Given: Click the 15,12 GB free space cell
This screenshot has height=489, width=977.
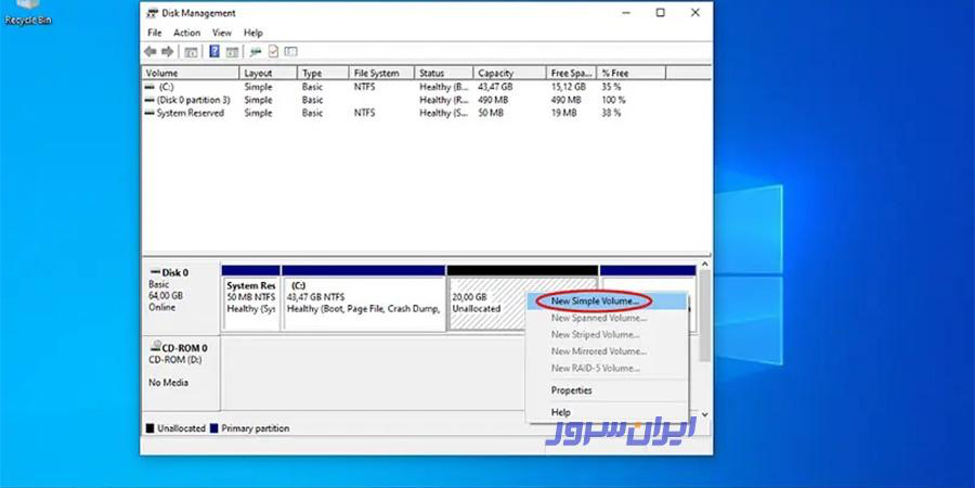Looking at the screenshot, I should coord(568,87).
